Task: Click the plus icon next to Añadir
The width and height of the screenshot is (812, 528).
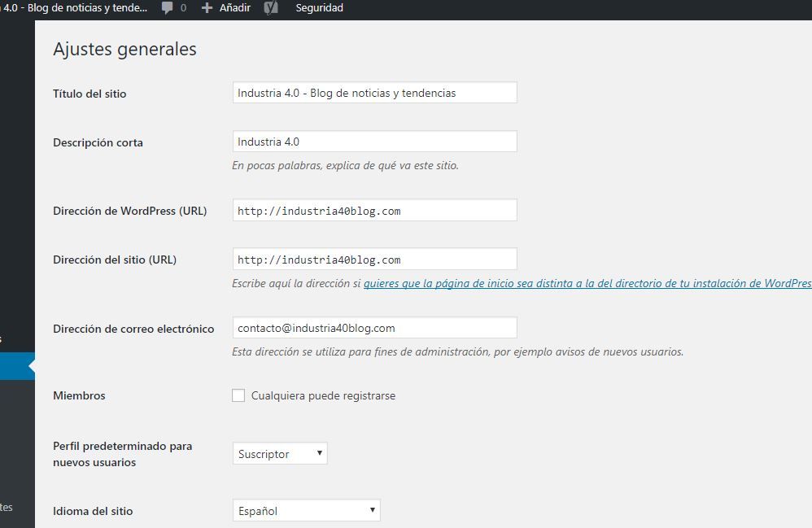Action: pyautogui.click(x=207, y=8)
